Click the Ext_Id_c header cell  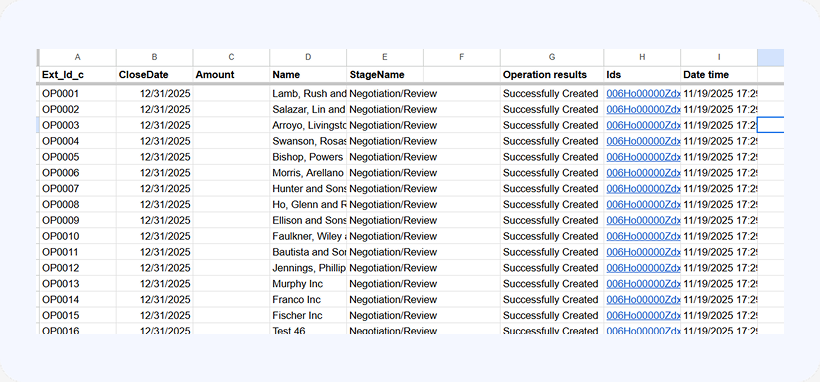pos(77,75)
